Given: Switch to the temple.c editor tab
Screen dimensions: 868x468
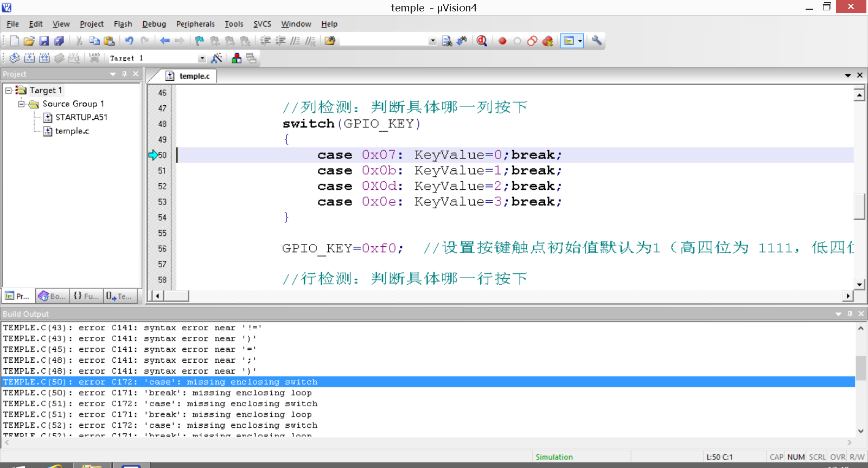Looking at the screenshot, I should tap(194, 76).
